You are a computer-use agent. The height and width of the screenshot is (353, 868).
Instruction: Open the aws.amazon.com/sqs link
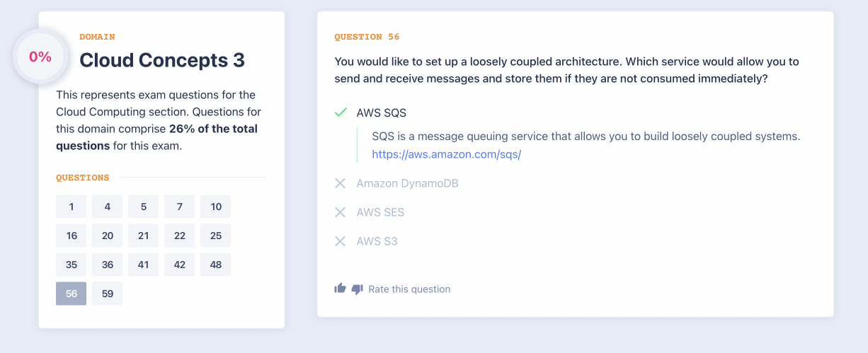(446, 154)
